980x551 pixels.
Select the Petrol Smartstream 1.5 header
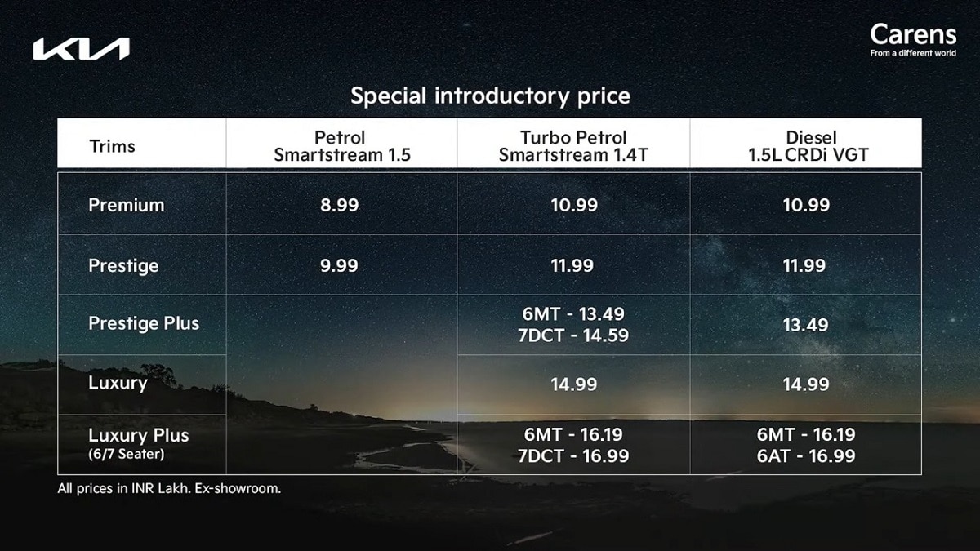[341, 146]
